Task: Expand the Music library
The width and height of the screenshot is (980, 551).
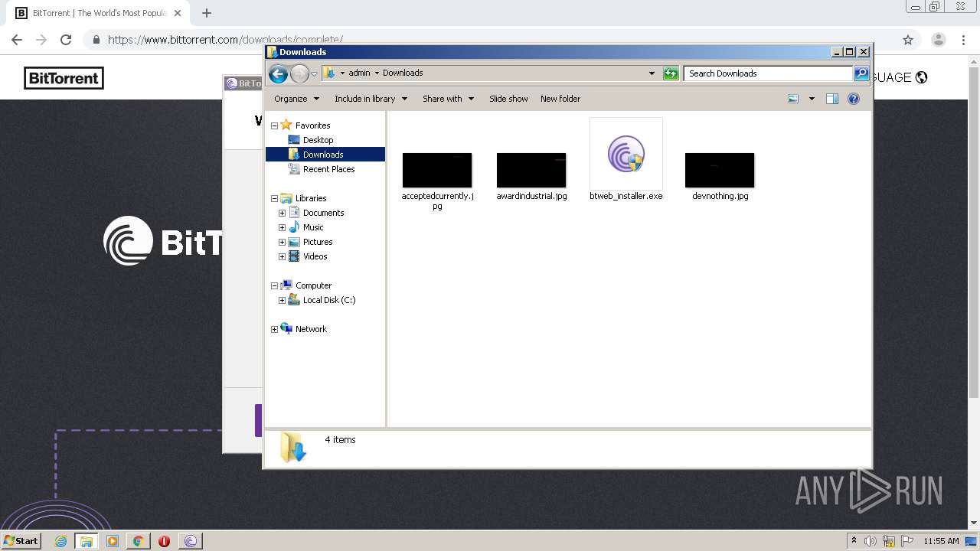Action: (282, 227)
